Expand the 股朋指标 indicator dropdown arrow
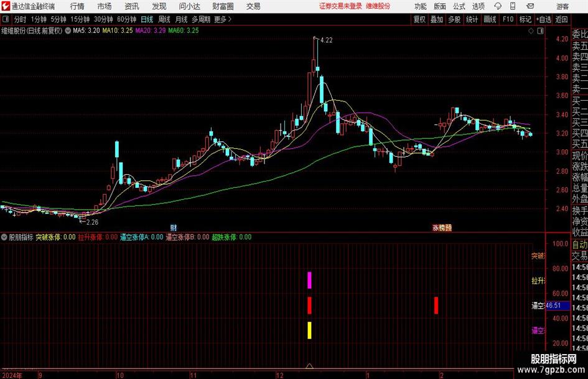 pos(4,237)
